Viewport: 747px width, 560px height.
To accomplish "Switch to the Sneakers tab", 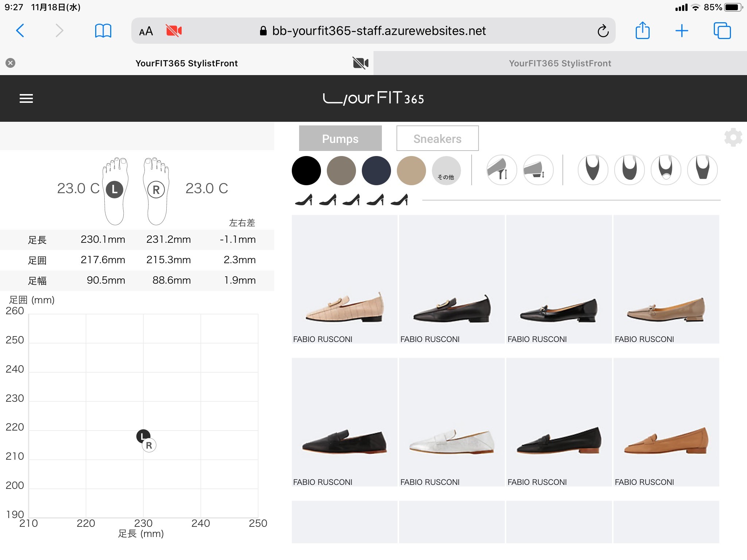I will point(437,139).
